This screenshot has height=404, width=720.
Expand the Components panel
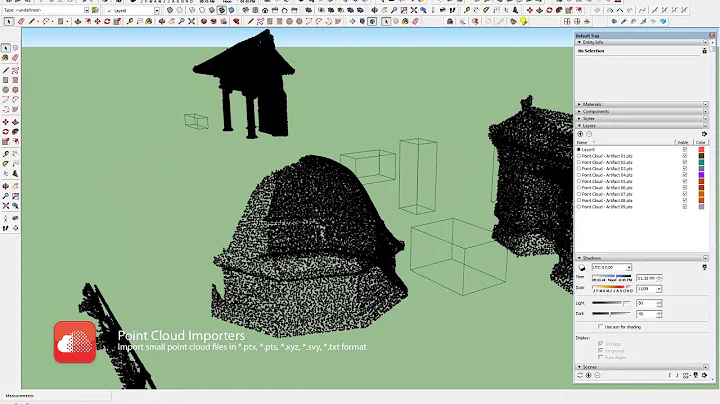point(579,112)
